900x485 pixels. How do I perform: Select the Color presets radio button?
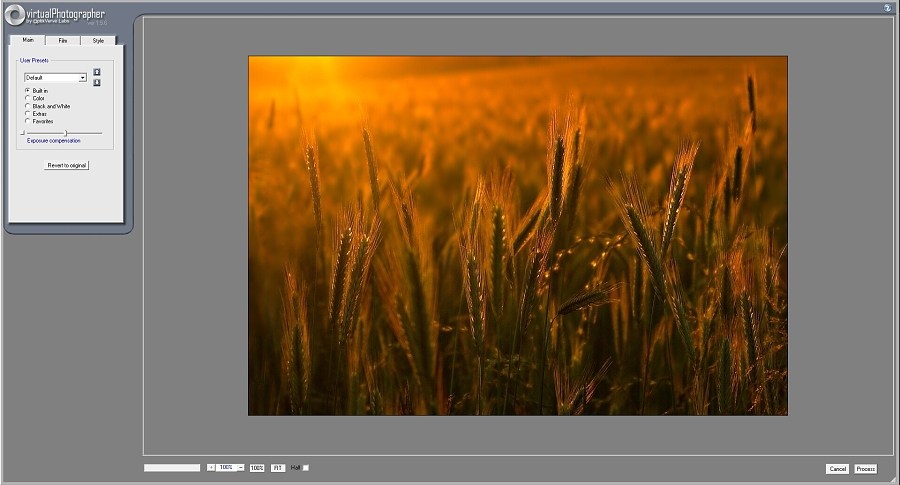pos(28,98)
